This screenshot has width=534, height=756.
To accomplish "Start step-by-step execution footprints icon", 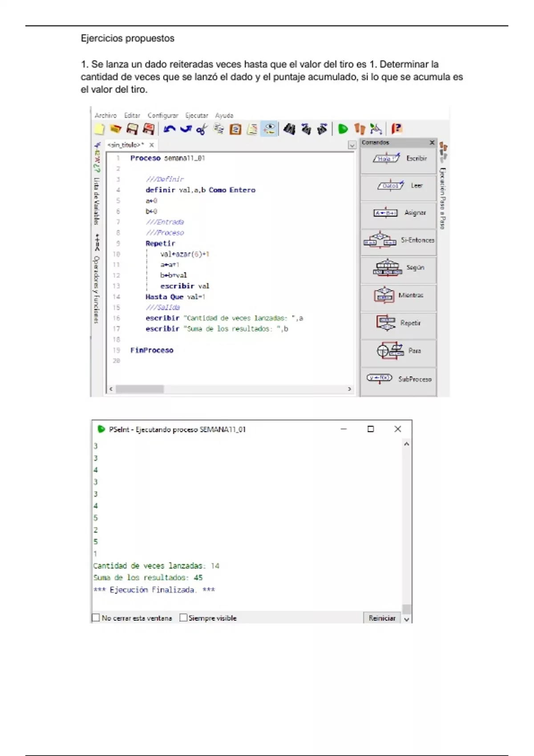I will tap(360, 129).
